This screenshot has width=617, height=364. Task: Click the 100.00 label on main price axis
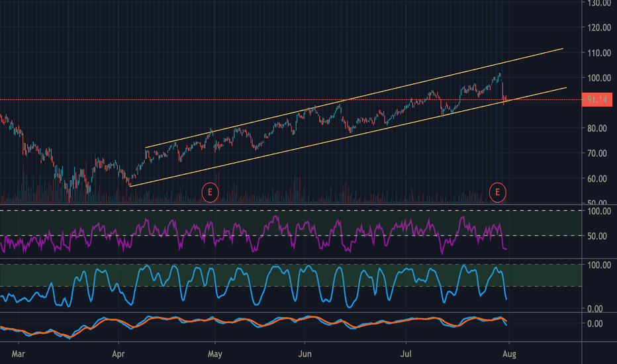coord(599,78)
